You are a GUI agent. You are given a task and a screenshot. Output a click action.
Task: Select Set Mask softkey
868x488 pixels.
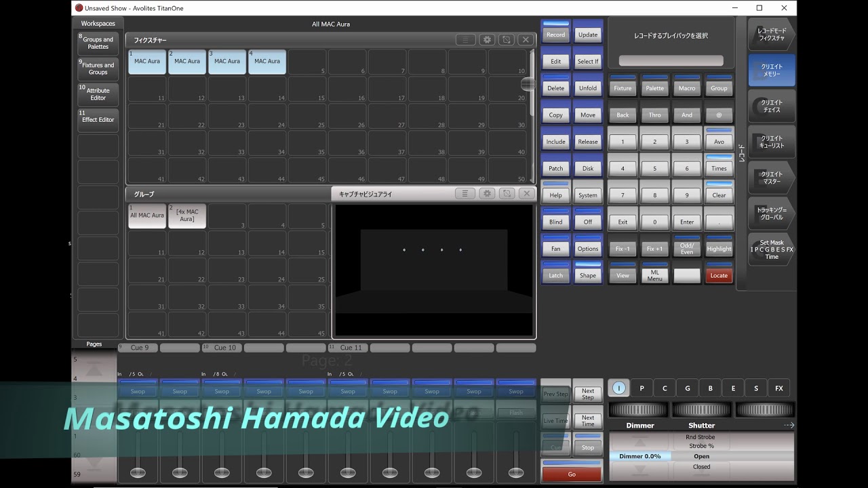(x=772, y=249)
